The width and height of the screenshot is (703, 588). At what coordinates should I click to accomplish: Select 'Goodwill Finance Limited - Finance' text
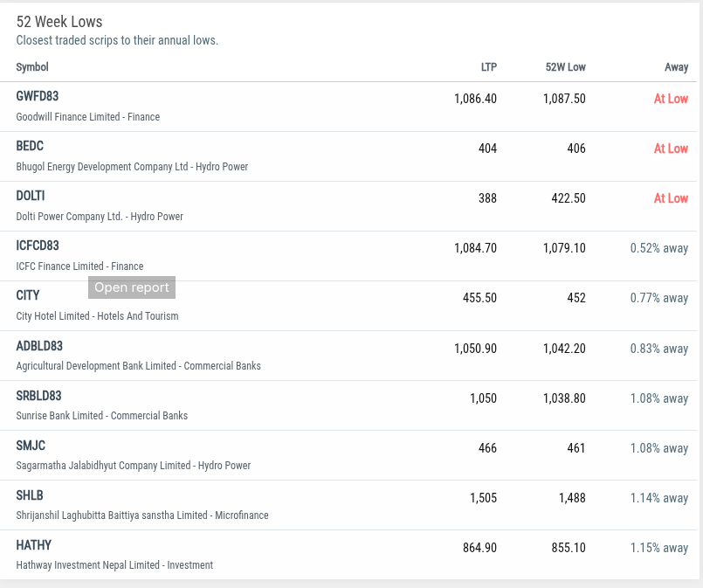tap(88, 117)
